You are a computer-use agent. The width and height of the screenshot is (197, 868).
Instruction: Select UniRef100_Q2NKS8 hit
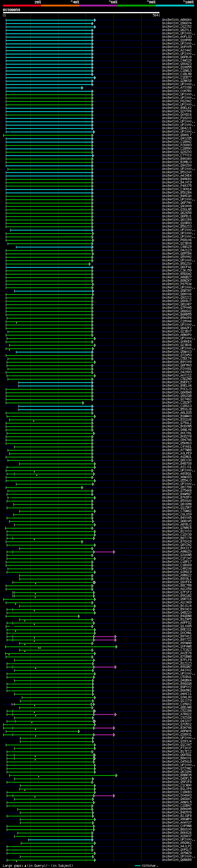[x=176, y=81]
